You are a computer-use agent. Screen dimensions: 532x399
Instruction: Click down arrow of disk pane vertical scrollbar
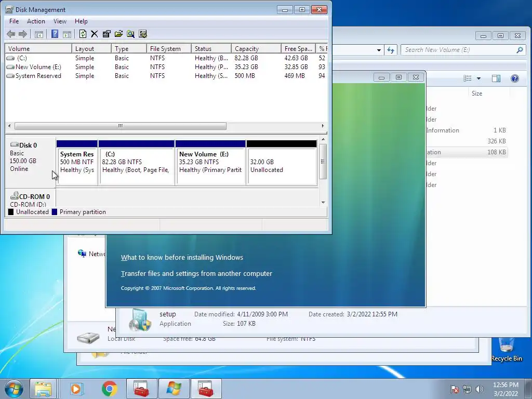[323, 203]
